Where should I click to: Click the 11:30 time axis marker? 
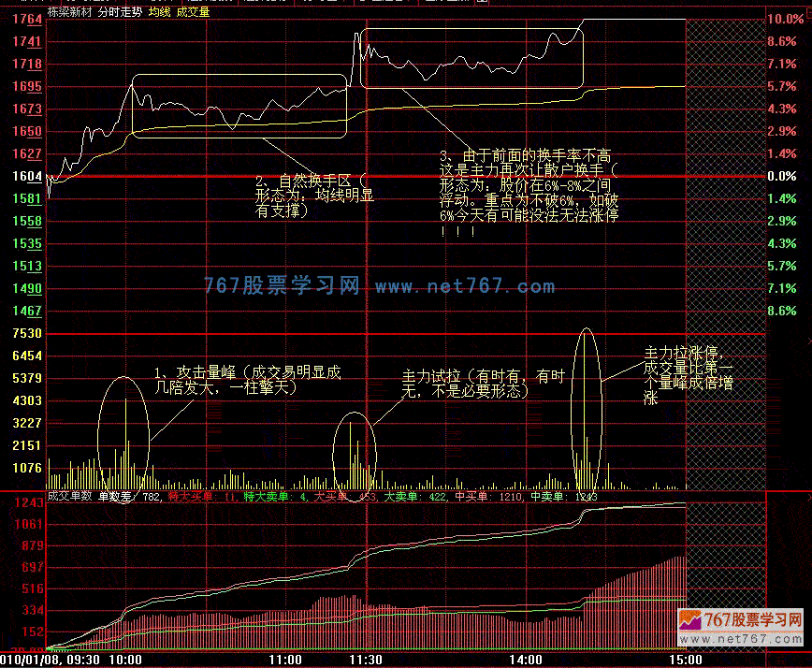pos(365,660)
